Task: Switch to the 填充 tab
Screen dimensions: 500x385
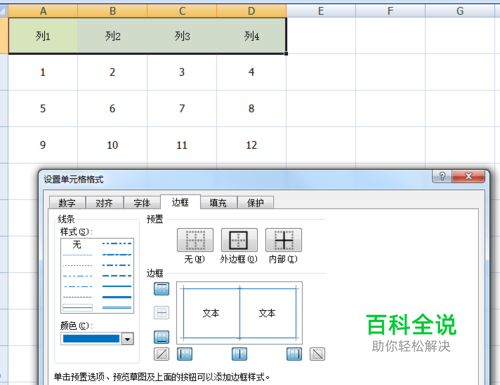Action: tap(218, 203)
